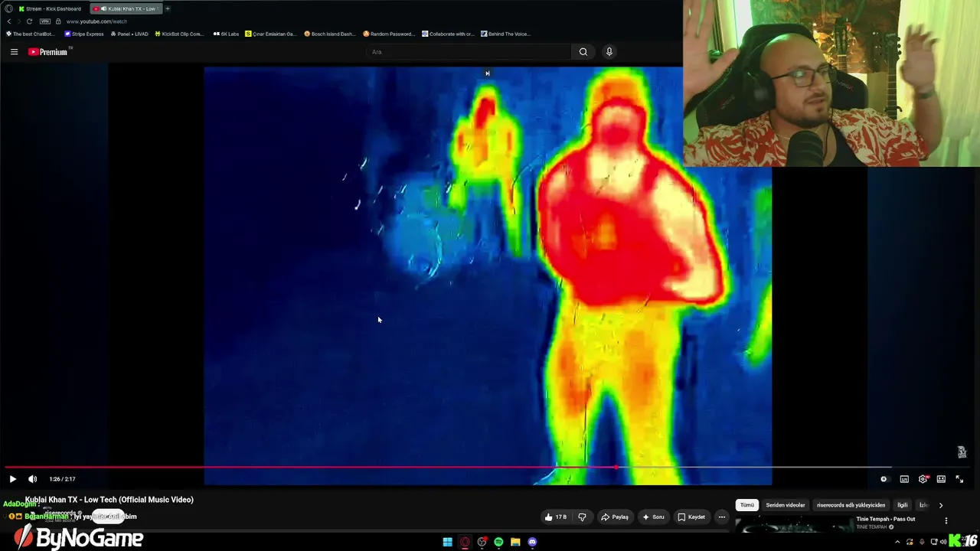Open File Explorer from the taskbar

pyautogui.click(x=515, y=543)
